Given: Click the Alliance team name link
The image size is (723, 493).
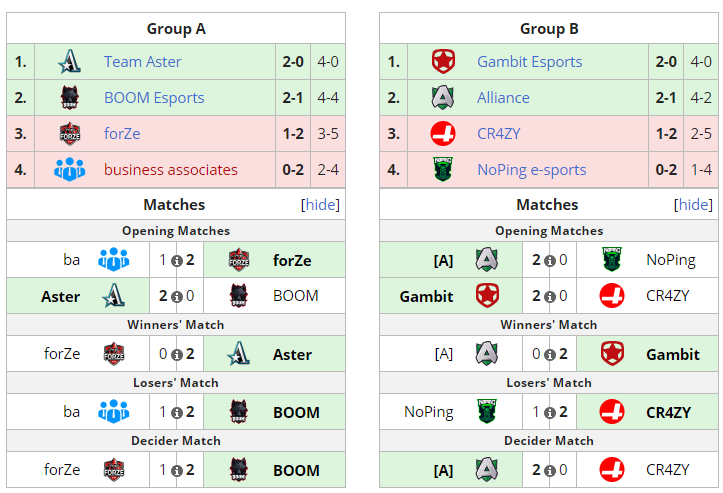Looking at the screenshot, I should coord(503,98).
